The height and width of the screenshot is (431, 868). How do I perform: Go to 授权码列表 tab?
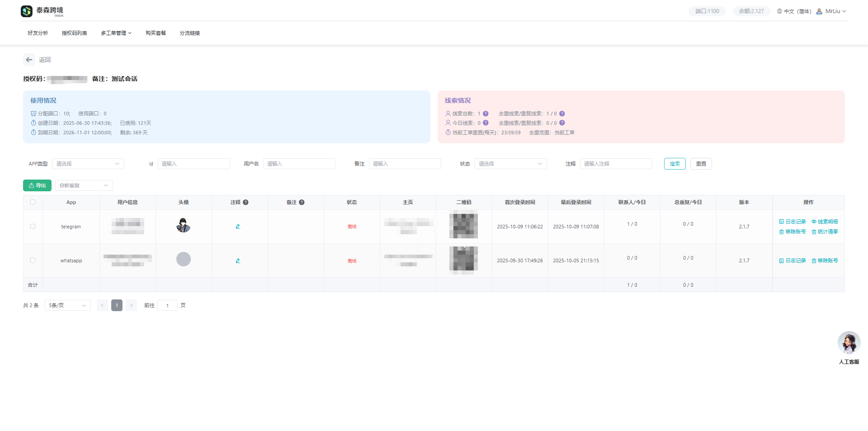click(x=74, y=33)
